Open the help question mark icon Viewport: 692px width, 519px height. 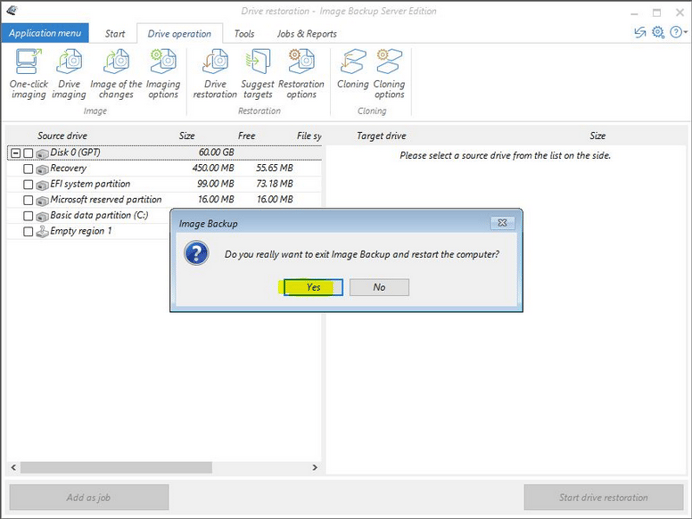pos(676,32)
